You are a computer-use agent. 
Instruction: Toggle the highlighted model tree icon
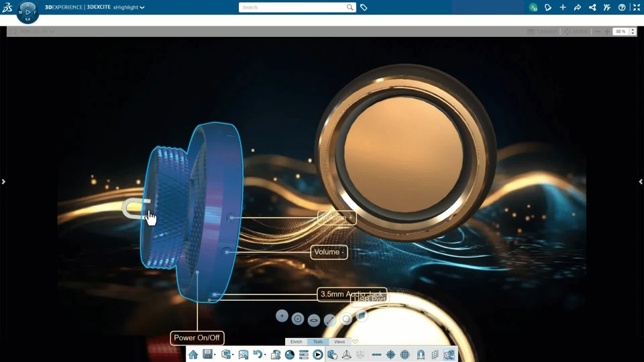coord(449,355)
